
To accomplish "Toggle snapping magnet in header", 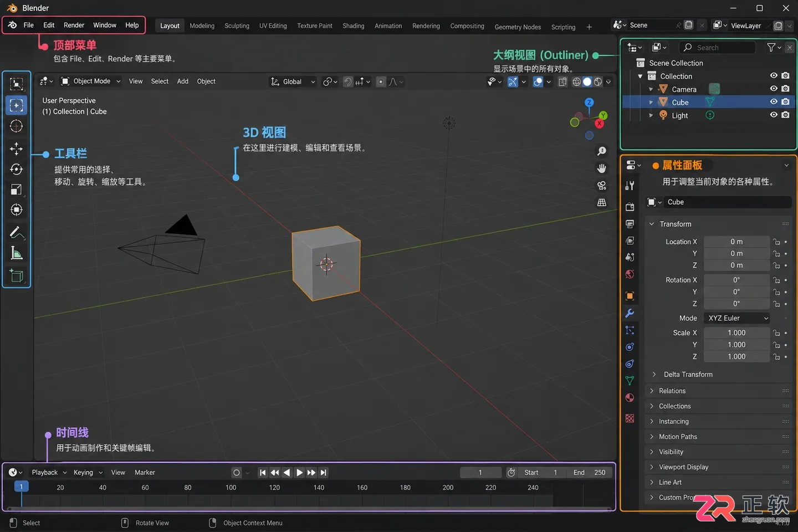I will [347, 81].
